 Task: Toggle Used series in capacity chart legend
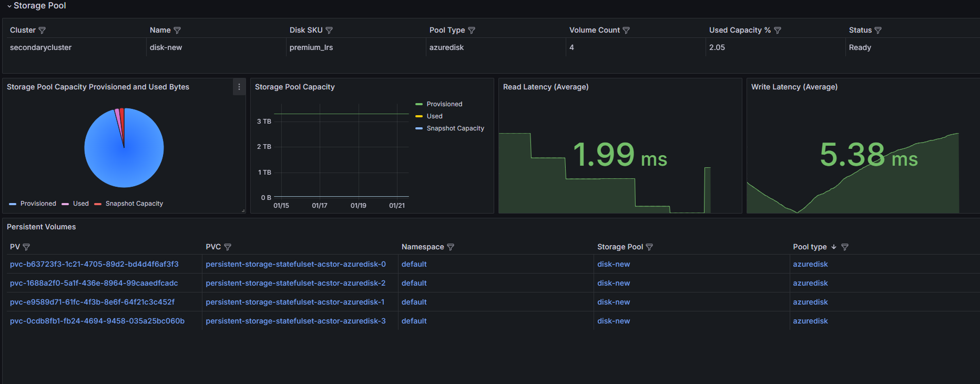click(x=434, y=116)
